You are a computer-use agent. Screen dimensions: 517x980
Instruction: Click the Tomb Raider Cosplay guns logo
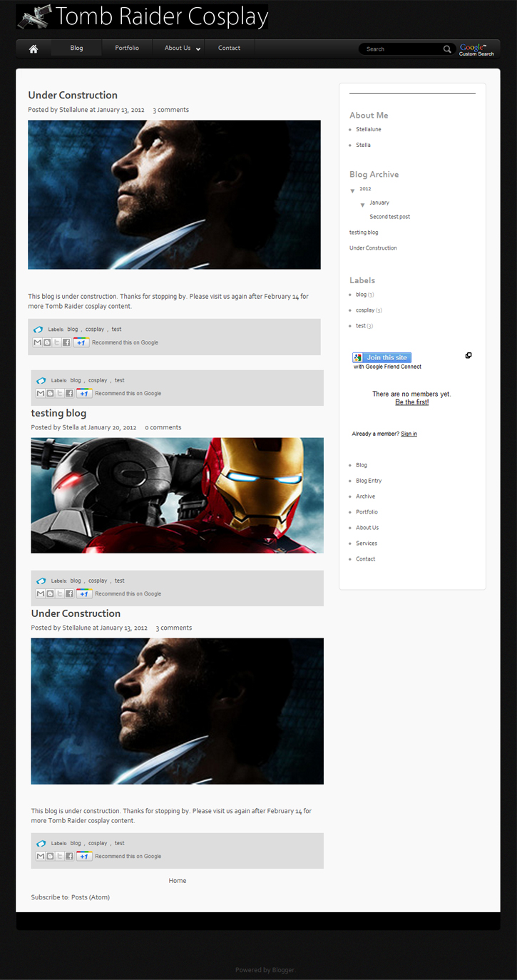pos(35,16)
